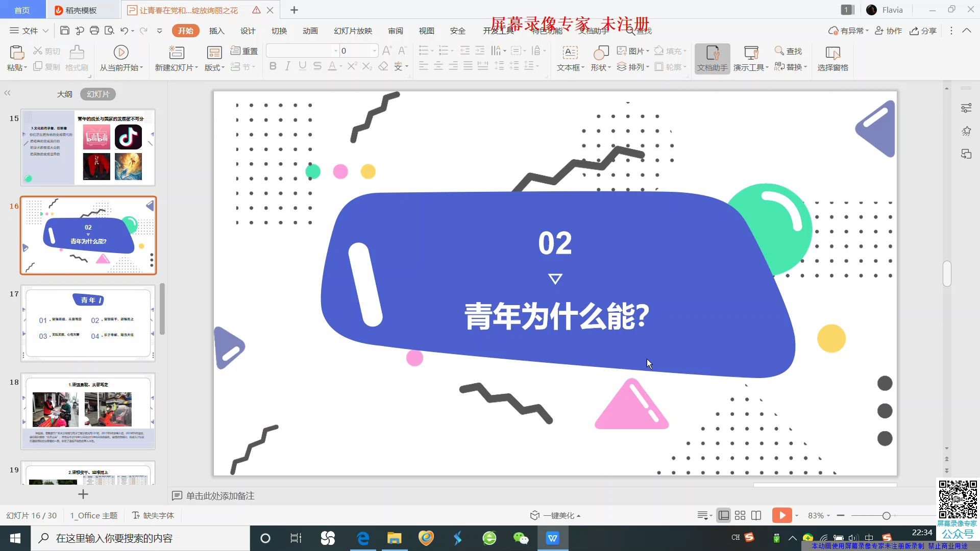Click Increase Font Size icon
Screen dimensions: 980x551
(x=387, y=51)
